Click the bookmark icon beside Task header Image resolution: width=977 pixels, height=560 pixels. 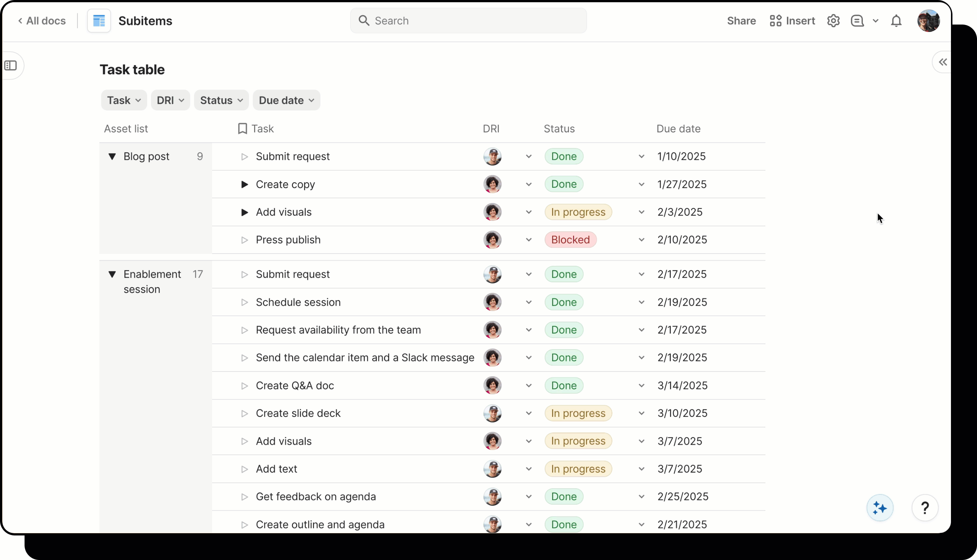tap(243, 128)
